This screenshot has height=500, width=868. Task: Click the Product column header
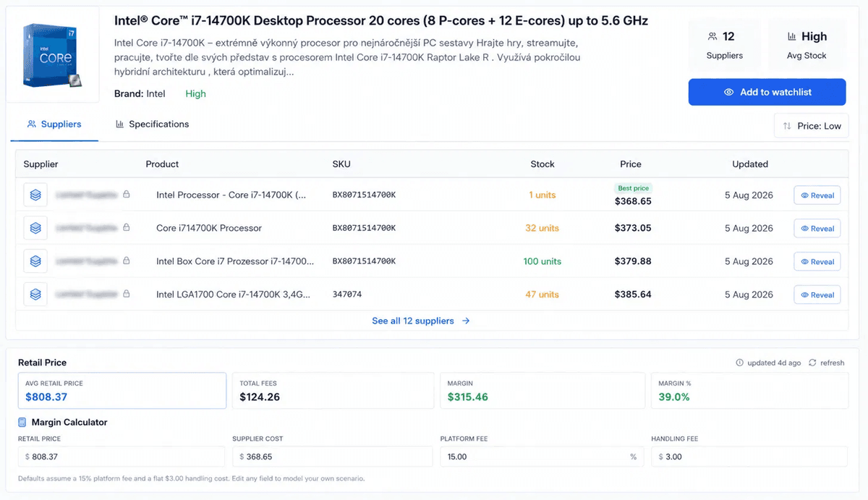click(162, 164)
